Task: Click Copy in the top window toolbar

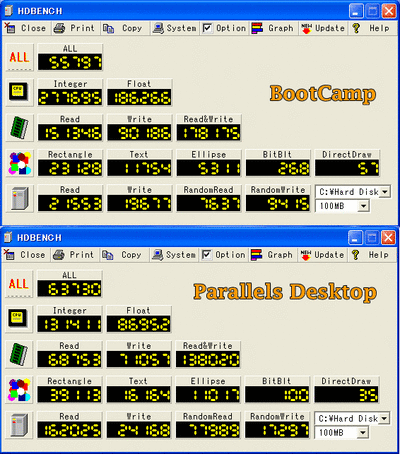Action: coord(123,28)
